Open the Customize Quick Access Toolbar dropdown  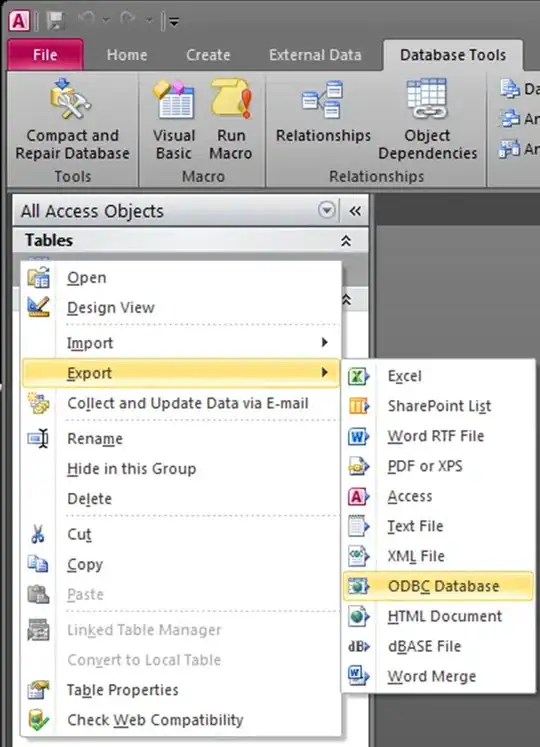(x=174, y=22)
